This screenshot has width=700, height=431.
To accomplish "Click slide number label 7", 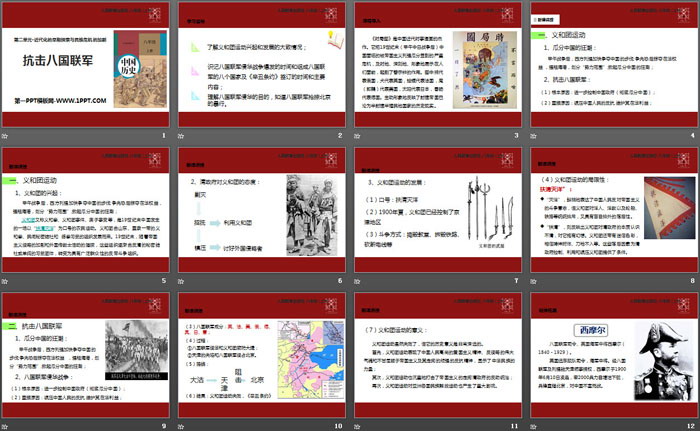I will click(x=517, y=280).
